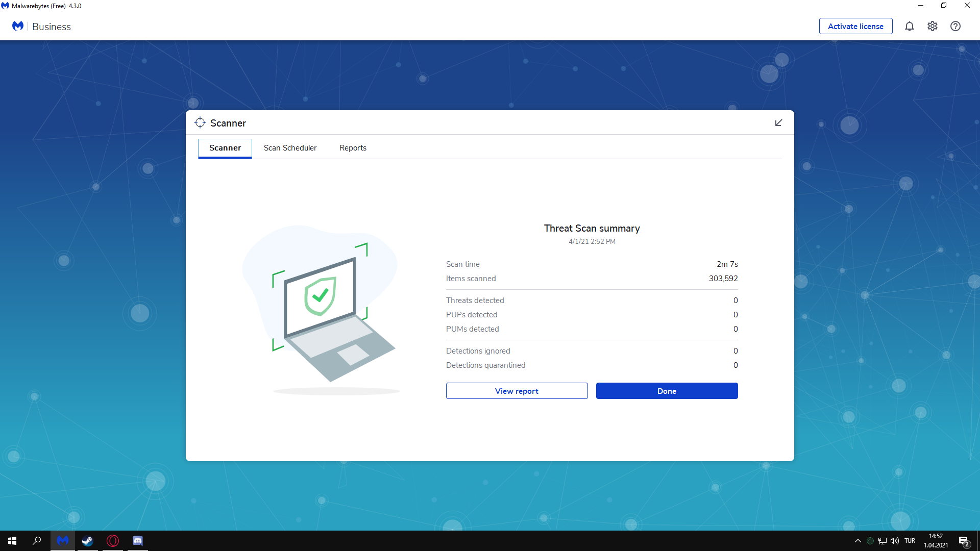
Task: Click the volume speaker tray icon
Action: (x=895, y=541)
